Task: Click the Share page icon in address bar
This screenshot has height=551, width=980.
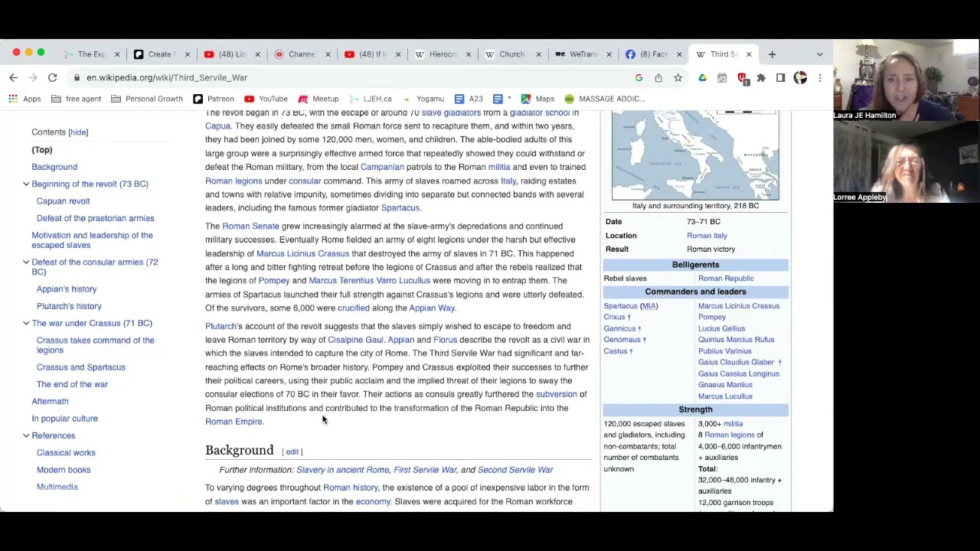Action: (x=658, y=77)
